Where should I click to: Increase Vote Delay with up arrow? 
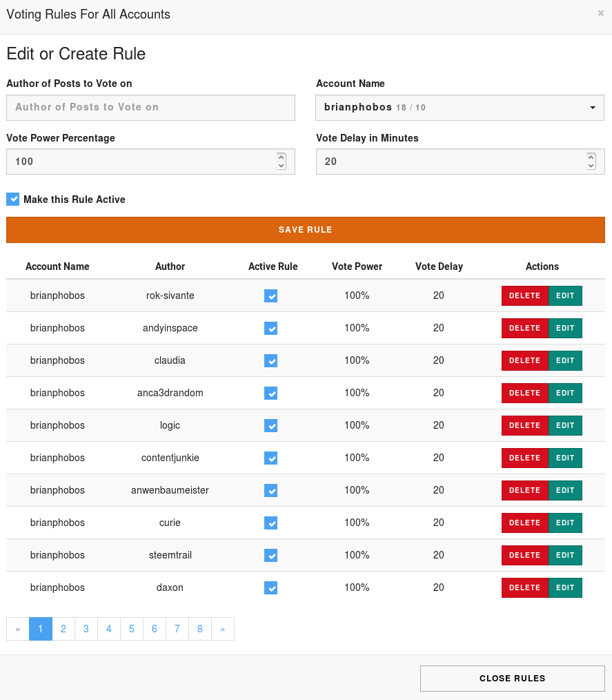click(591, 157)
